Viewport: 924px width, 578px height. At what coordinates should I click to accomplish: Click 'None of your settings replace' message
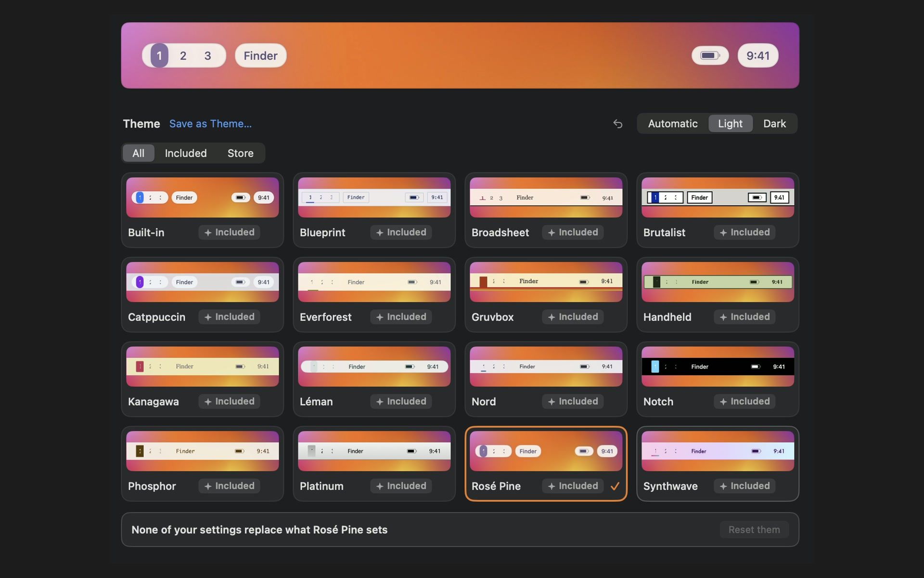tap(259, 530)
